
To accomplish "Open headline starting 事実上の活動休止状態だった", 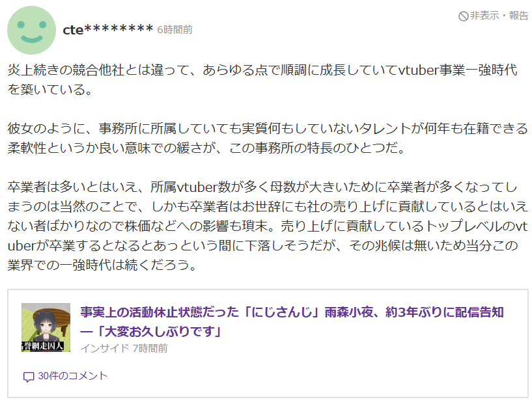I will click(292, 322).
